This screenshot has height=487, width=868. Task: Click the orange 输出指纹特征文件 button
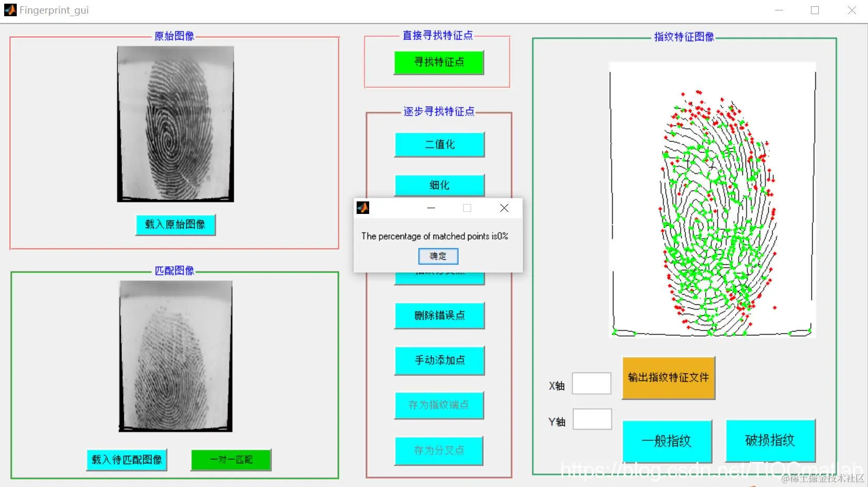(668, 378)
